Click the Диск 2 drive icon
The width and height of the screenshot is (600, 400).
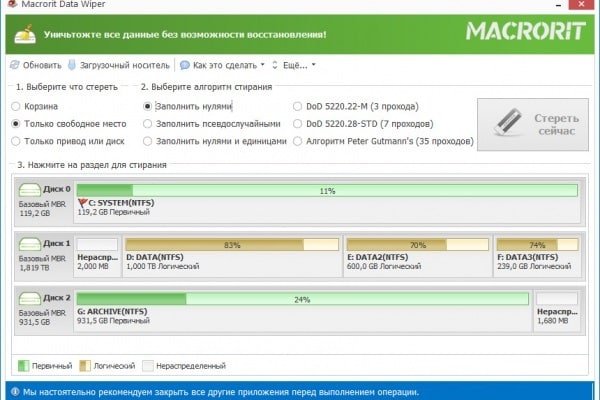[29, 298]
